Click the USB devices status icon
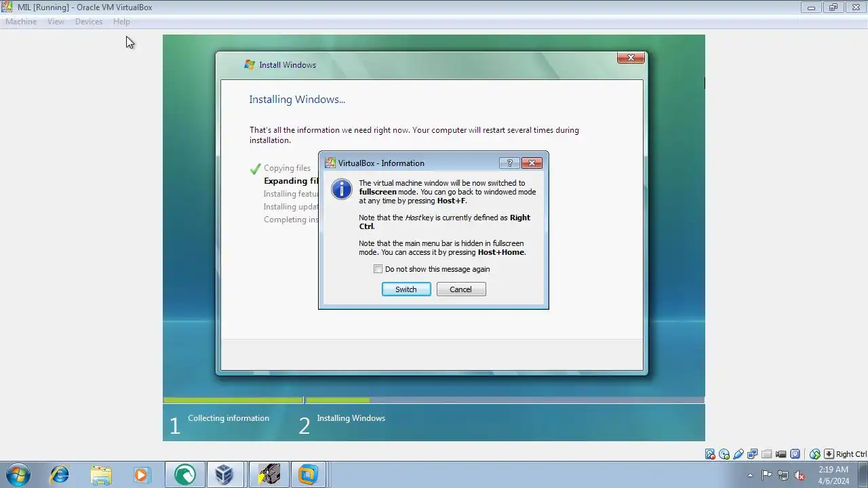Screen dimensions: 868x488 (738, 454)
